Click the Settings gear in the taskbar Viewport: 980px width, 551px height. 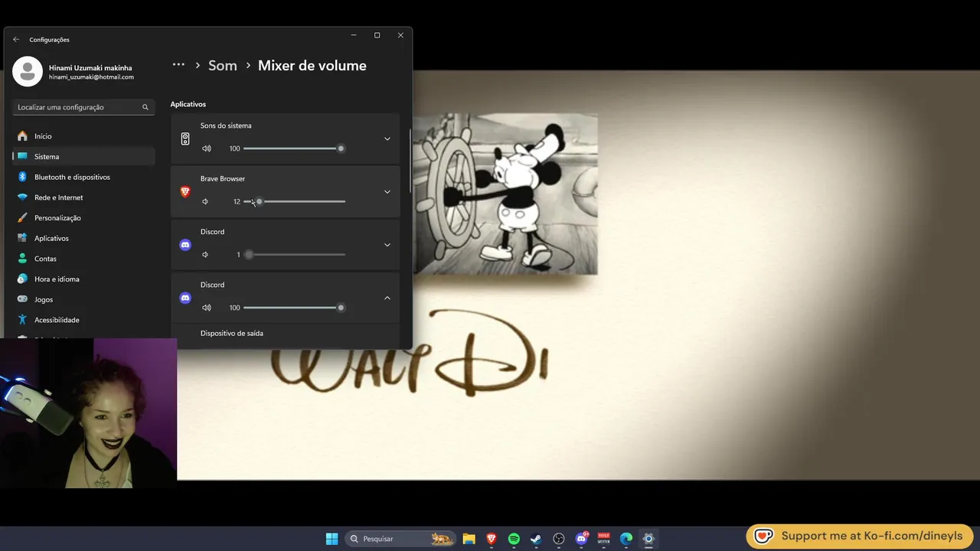coord(648,539)
